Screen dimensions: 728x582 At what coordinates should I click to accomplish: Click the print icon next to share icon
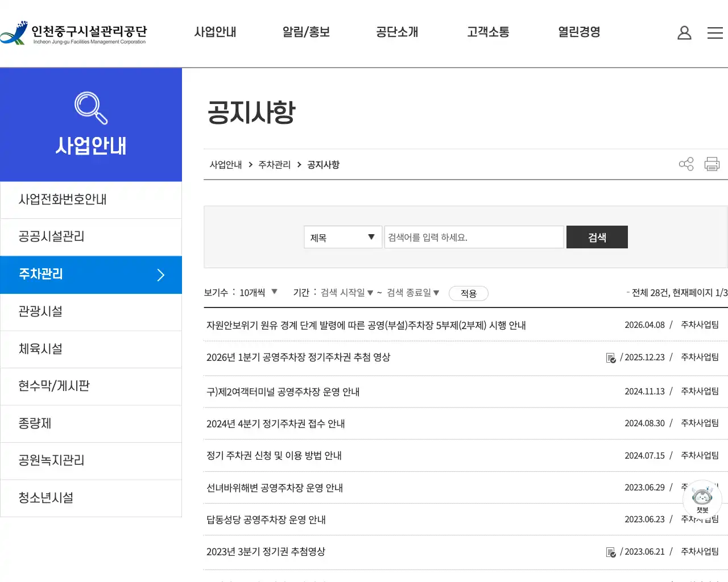tap(712, 164)
